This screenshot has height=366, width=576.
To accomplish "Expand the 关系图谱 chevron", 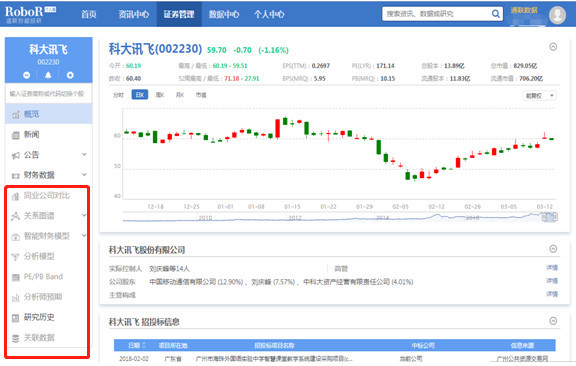I will pos(84,215).
